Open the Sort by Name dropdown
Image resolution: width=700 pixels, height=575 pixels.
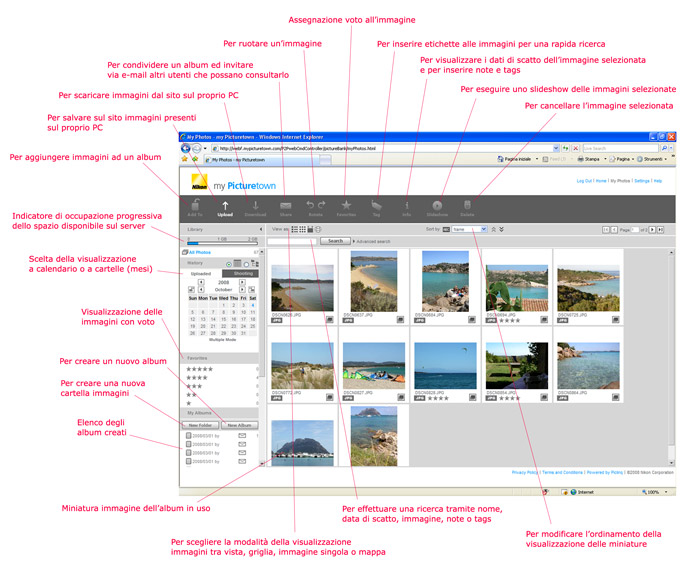tap(469, 229)
